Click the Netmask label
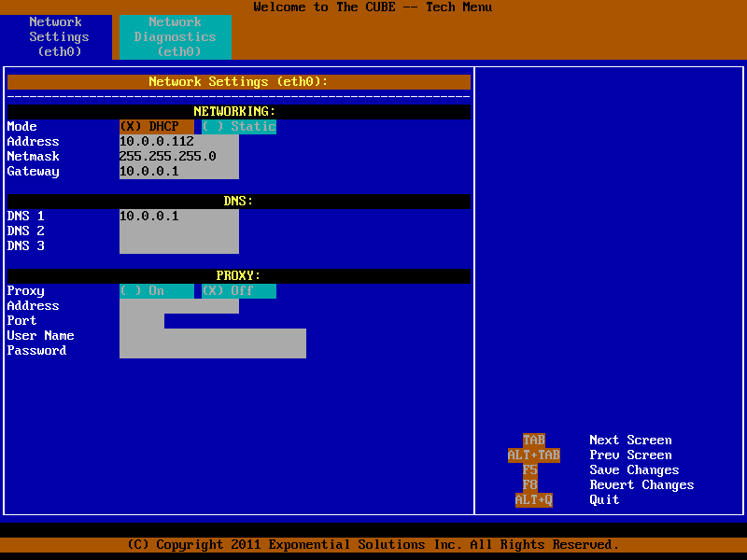The width and height of the screenshot is (747, 560). pos(34,156)
